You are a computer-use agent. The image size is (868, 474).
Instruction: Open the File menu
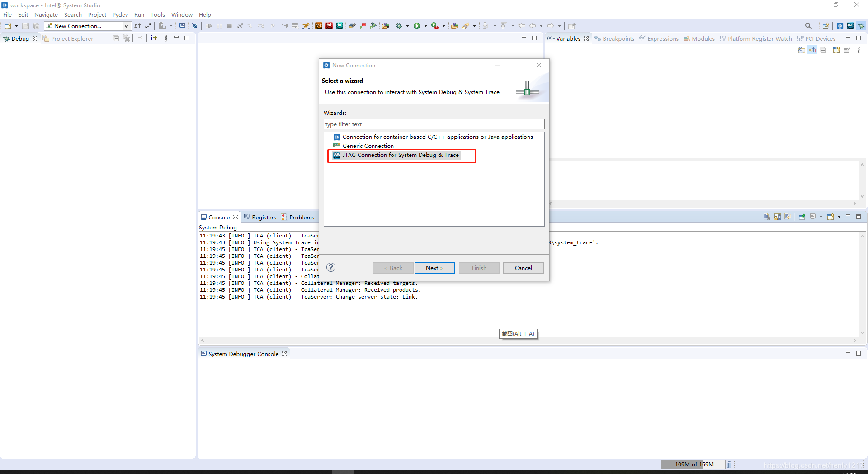point(8,14)
